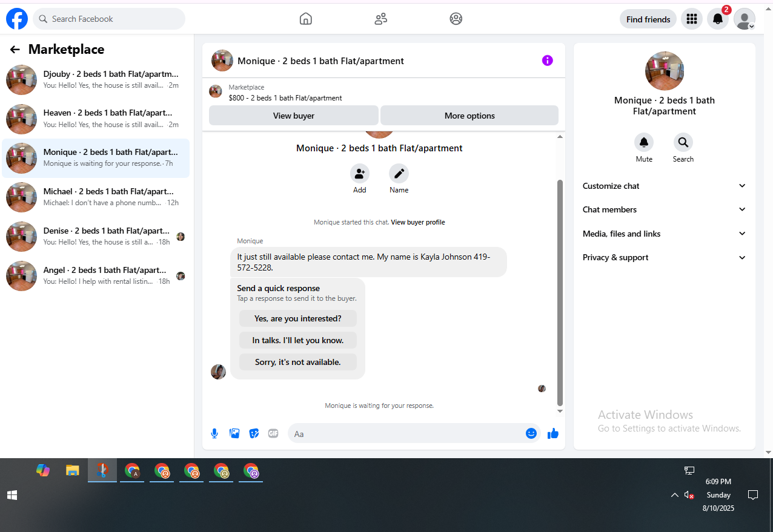
Task: Click the Search Facebook field
Action: tap(109, 19)
